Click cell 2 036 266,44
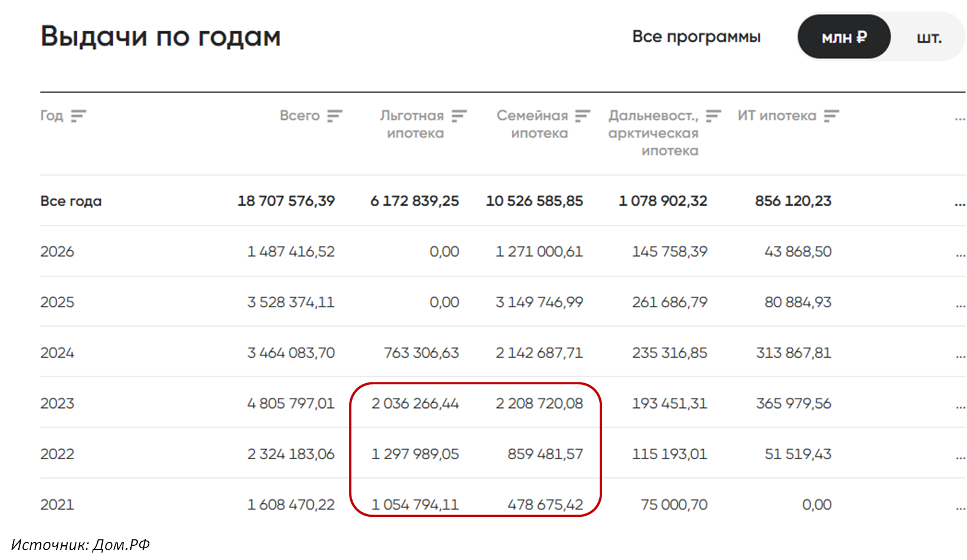 415,404
